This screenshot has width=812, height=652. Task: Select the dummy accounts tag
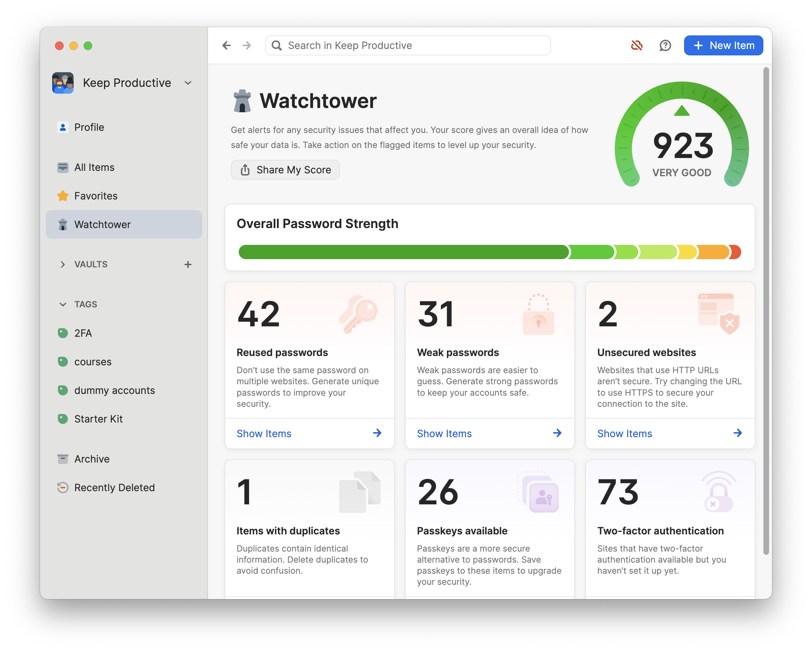click(x=114, y=390)
